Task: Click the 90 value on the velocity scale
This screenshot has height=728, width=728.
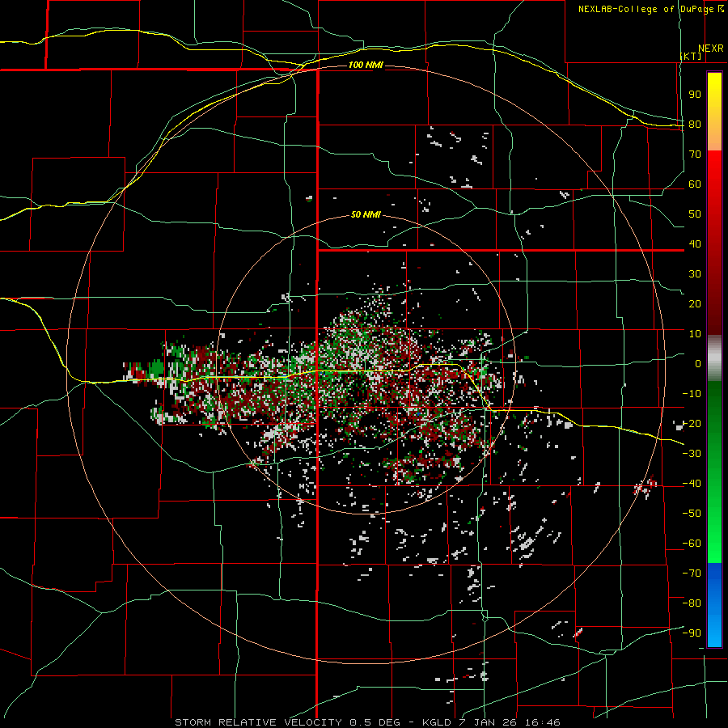Action: [x=695, y=95]
